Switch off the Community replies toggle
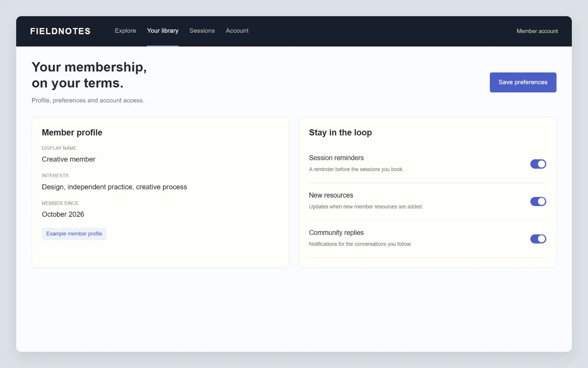This screenshot has height=368, width=588. (x=538, y=239)
